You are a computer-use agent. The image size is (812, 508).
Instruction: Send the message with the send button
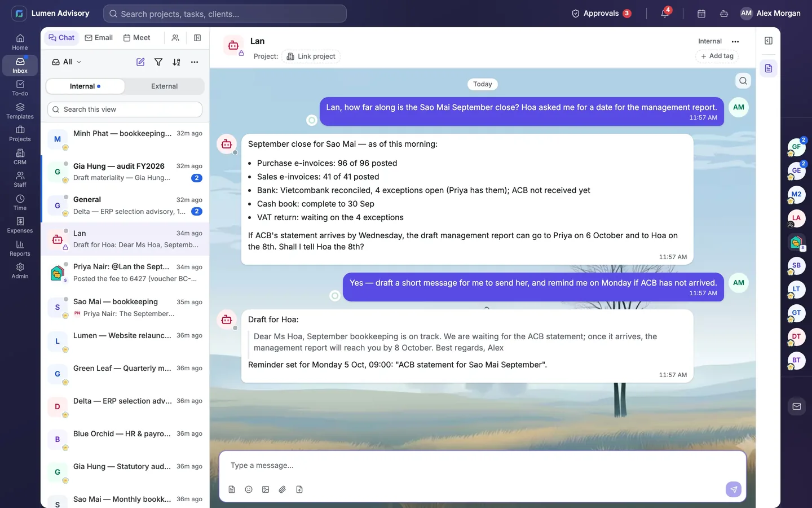734,489
